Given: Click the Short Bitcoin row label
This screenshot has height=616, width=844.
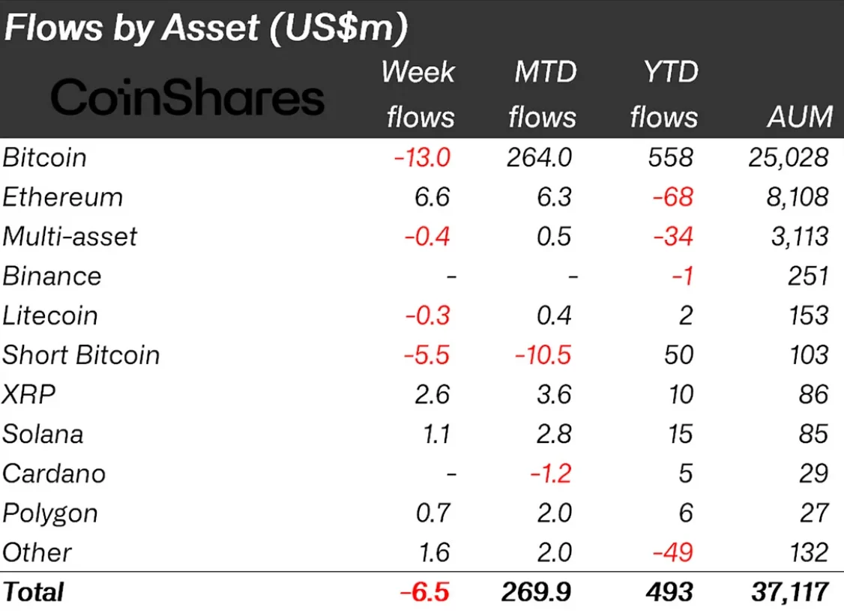Looking at the screenshot, I should pos(81,354).
